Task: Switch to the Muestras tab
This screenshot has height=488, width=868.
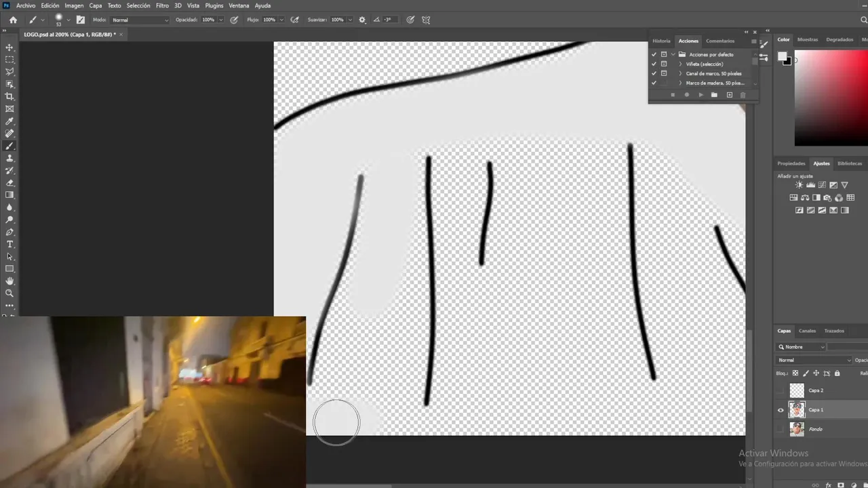Action: tap(808, 39)
